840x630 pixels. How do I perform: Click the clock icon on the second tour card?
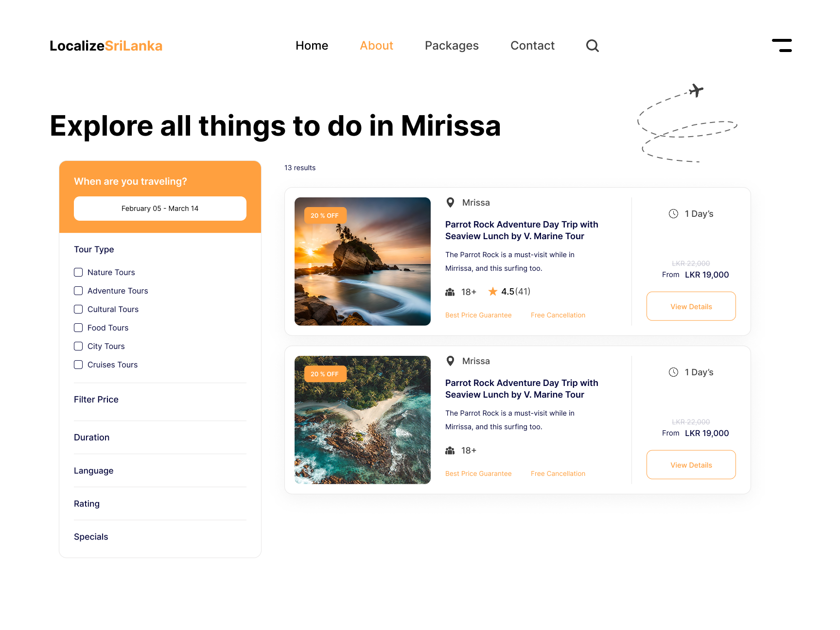pos(674,372)
